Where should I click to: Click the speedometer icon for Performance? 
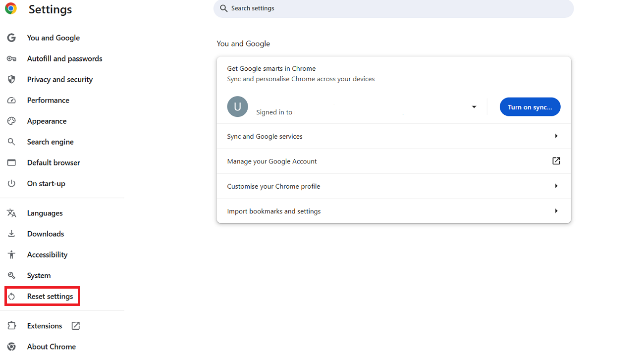pos(11,100)
